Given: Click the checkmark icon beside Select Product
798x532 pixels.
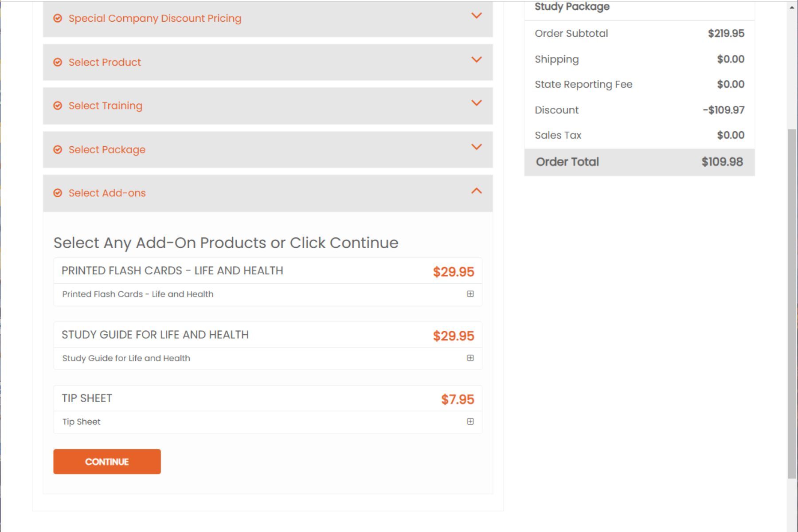Looking at the screenshot, I should tap(58, 62).
